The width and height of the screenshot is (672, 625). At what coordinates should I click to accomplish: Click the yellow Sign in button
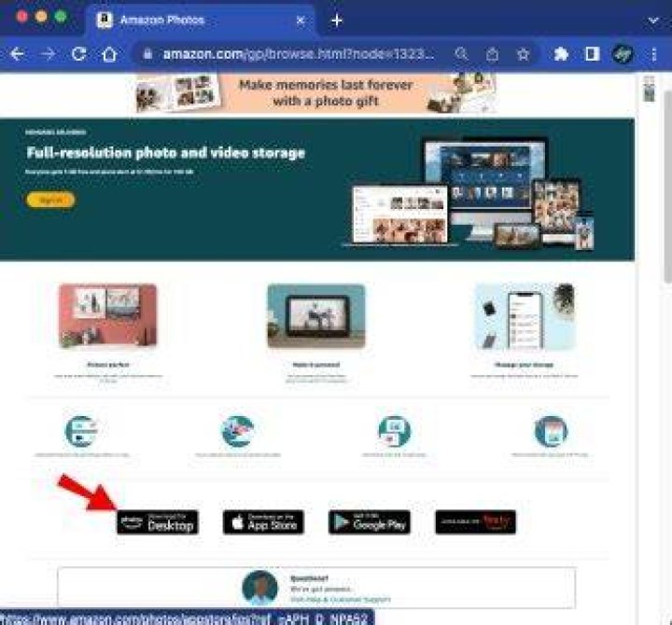pos(50,200)
